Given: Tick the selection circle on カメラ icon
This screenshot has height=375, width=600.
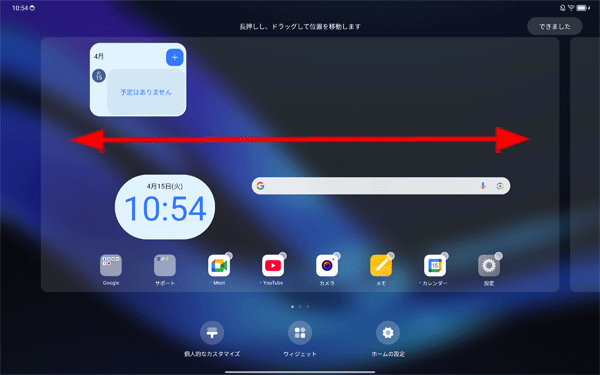Looking at the screenshot, I should (337, 256).
